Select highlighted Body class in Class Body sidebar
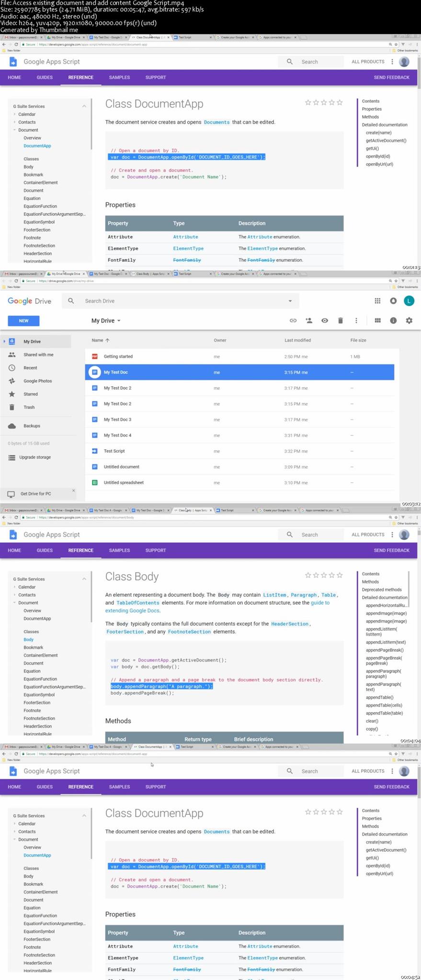This screenshot has width=421, height=980. point(29,640)
